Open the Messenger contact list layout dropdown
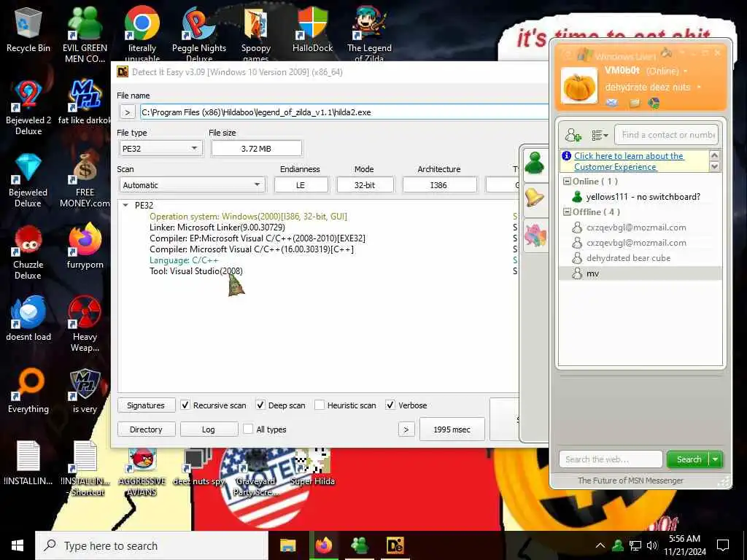The width and height of the screenshot is (747, 560). 600,136
